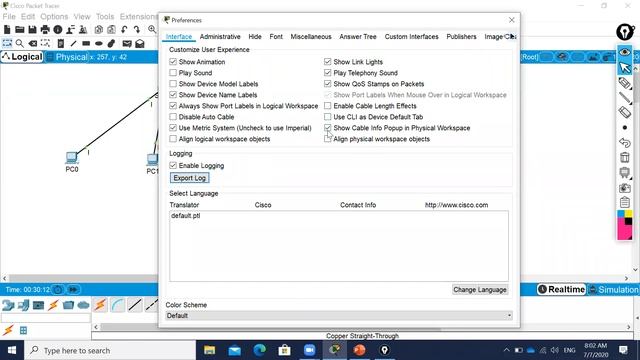The image size is (640, 360).
Task: Open the Administrative preferences tab
Action: pyautogui.click(x=220, y=36)
